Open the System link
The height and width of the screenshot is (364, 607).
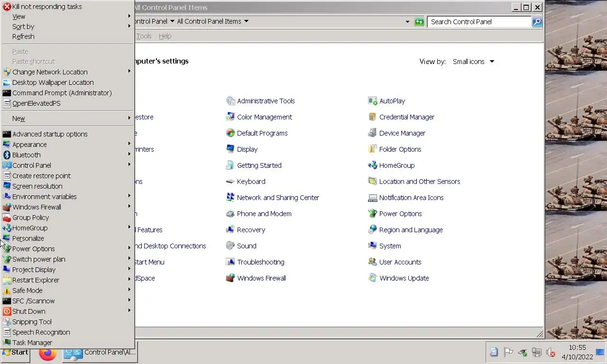(x=390, y=246)
